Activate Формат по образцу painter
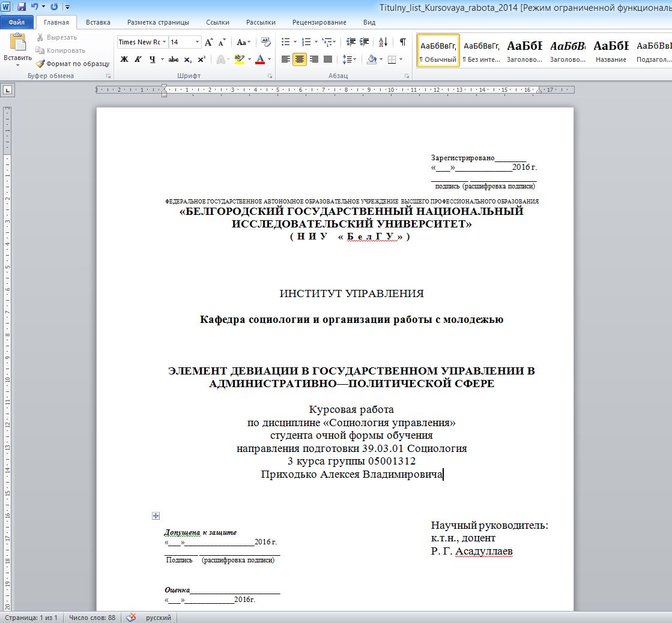672x623 pixels. click(x=73, y=64)
